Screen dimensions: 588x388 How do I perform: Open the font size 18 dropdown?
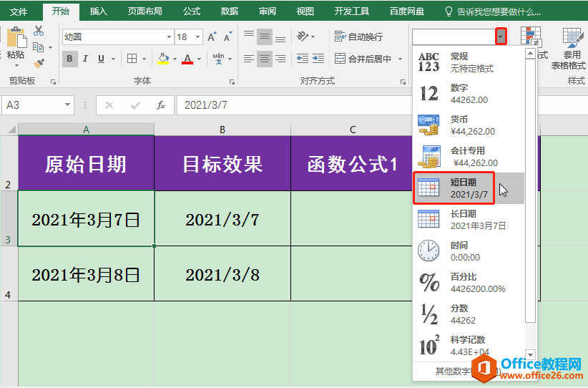coord(197,37)
